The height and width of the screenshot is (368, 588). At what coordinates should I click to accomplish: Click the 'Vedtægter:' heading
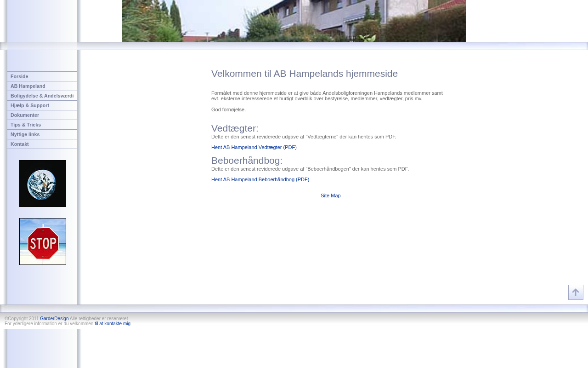(x=235, y=128)
